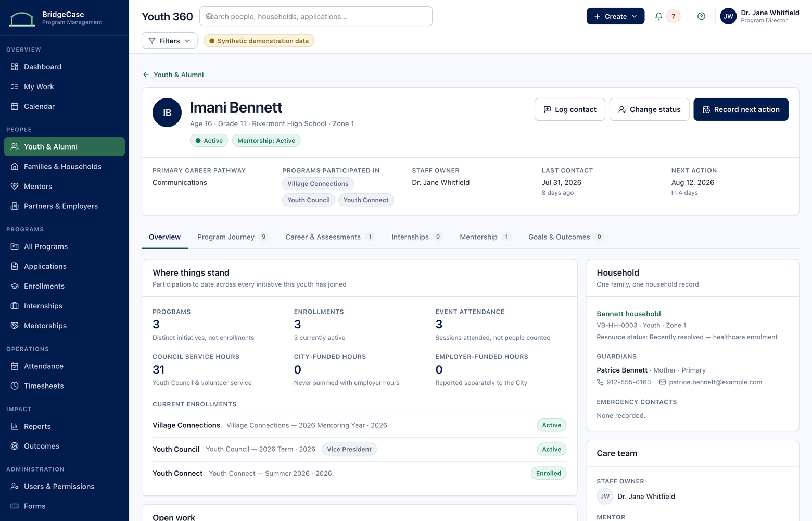Viewport: 812px width, 521px height.
Task: Click the Mentors sidebar icon
Action: [x=15, y=187]
